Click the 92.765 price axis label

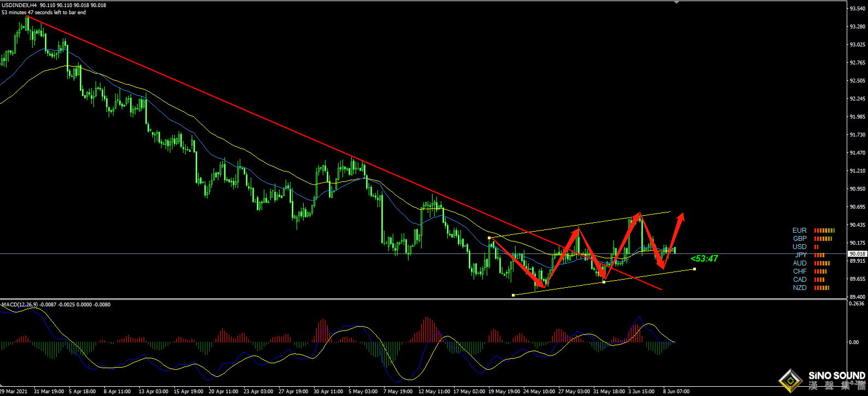click(x=858, y=63)
